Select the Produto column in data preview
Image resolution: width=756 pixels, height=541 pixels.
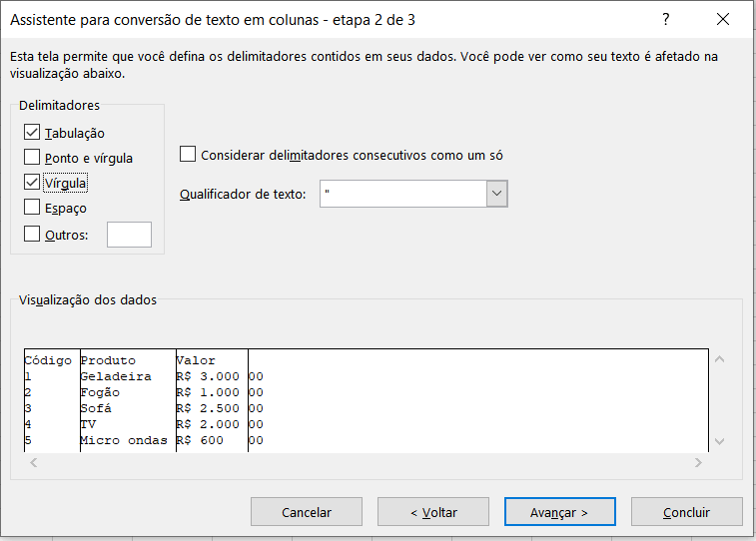pyautogui.click(x=127, y=399)
